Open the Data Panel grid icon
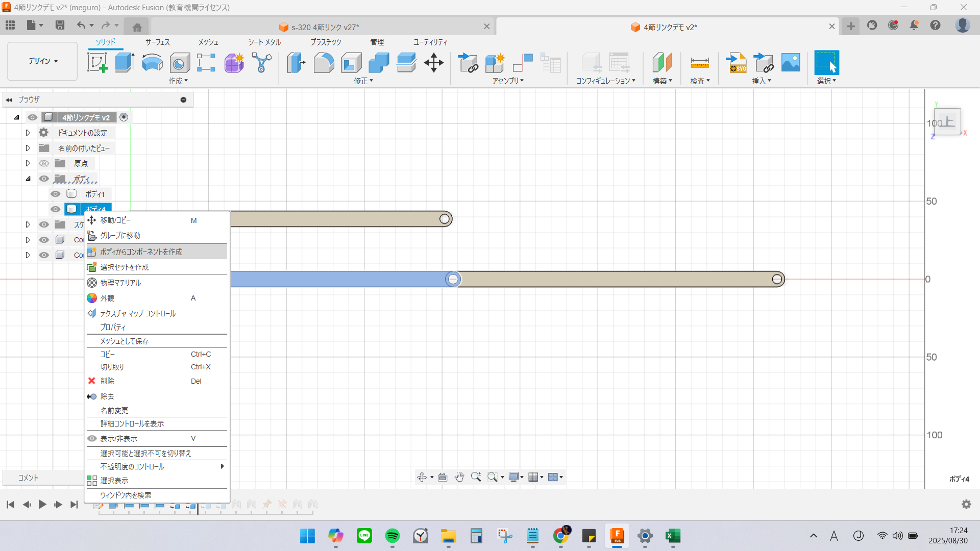 pyautogui.click(x=10, y=25)
